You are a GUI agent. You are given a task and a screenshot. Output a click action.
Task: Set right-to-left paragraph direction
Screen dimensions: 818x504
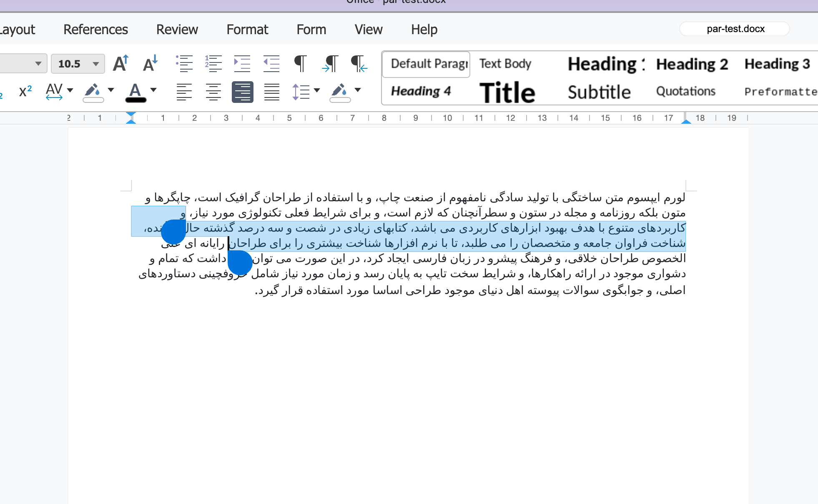tap(359, 64)
